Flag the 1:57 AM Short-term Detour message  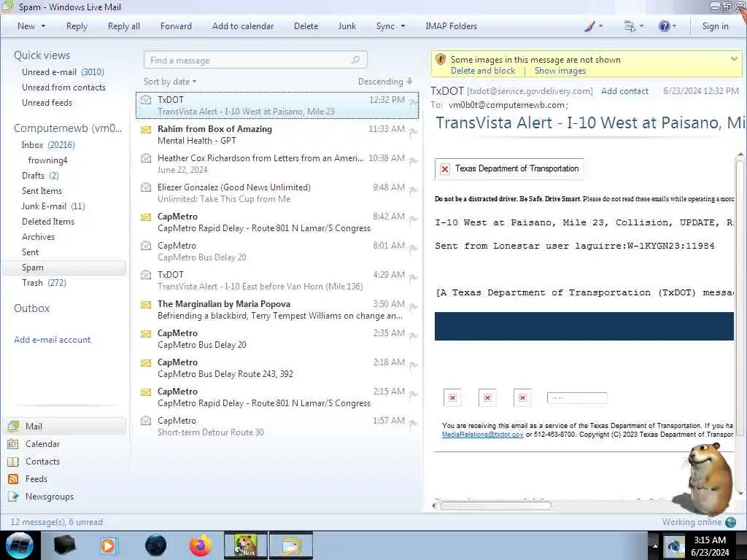(413, 424)
